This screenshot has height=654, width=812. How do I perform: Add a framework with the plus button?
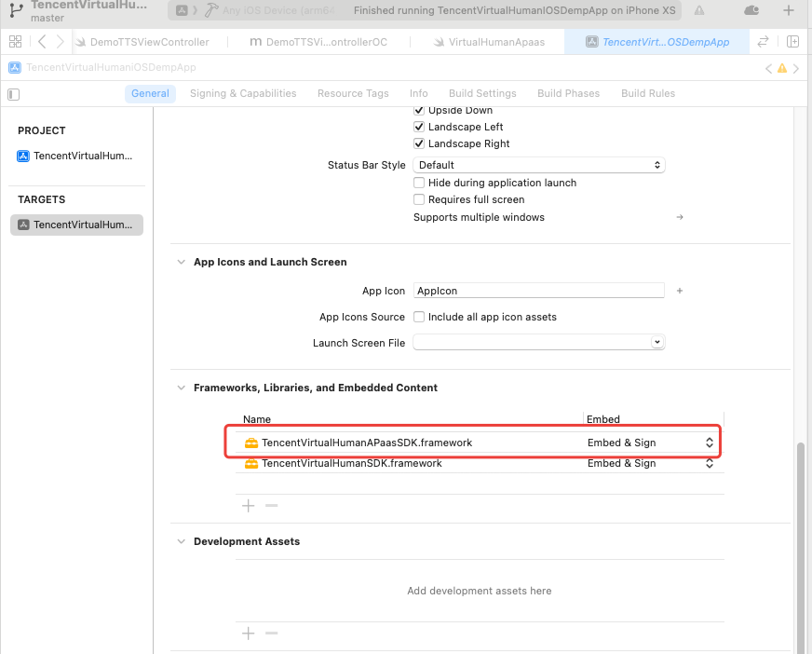(248, 505)
